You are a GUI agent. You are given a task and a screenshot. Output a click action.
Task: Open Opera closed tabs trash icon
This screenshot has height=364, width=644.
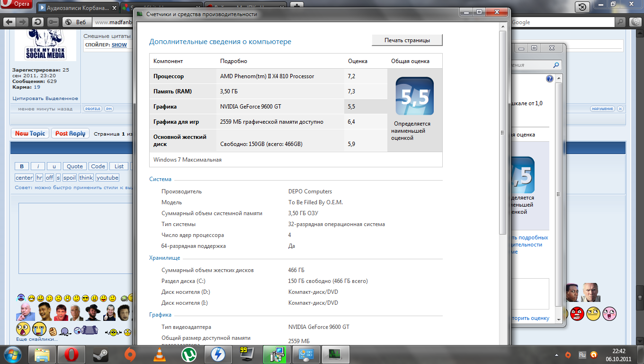click(582, 7)
